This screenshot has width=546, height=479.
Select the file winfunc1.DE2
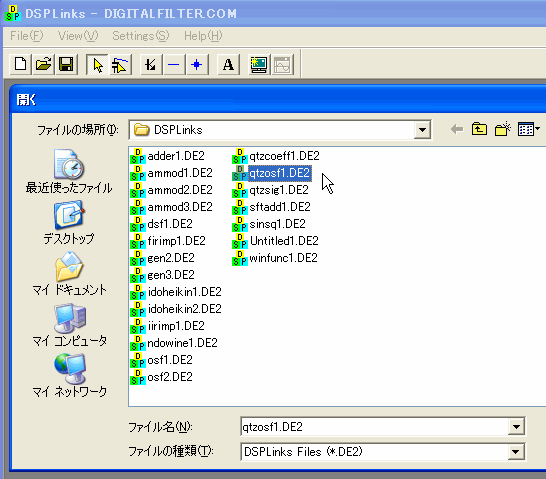pos(275,258)
